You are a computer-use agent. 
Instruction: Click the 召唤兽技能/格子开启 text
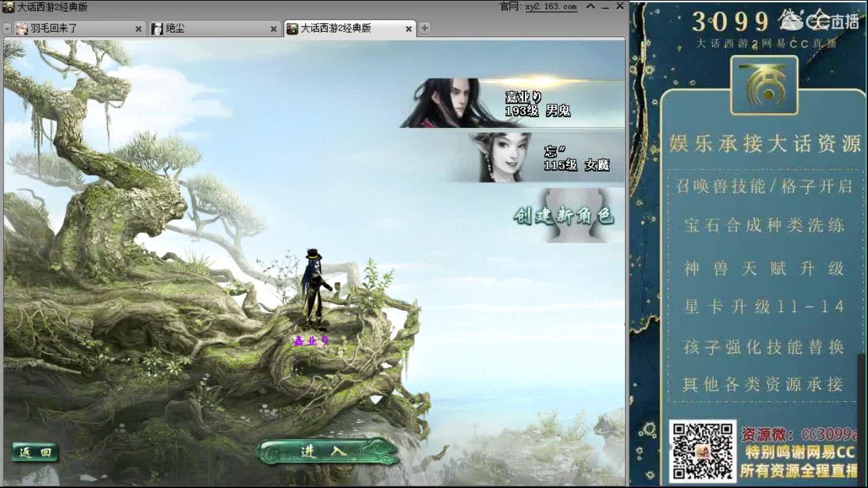coord(764,186)
